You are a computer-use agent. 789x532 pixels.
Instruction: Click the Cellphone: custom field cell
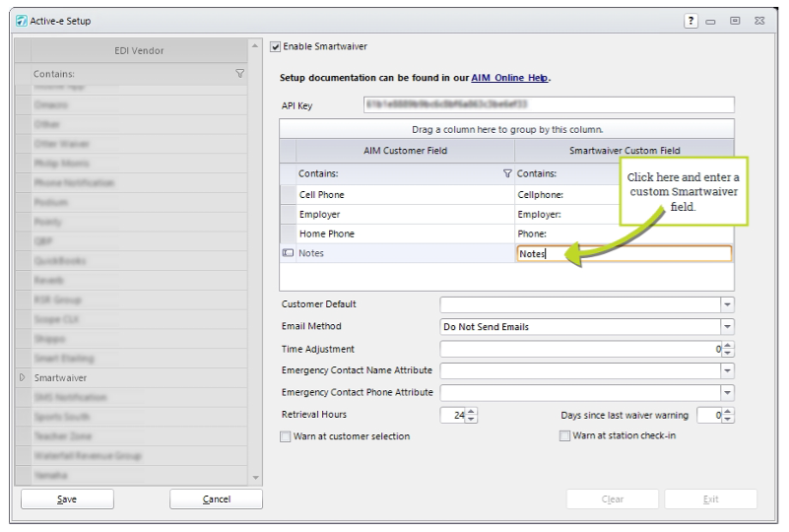click(567, 195)
